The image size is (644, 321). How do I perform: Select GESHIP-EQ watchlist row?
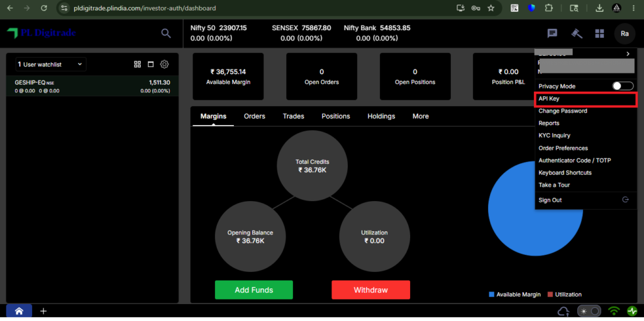(x=92, y=86)
